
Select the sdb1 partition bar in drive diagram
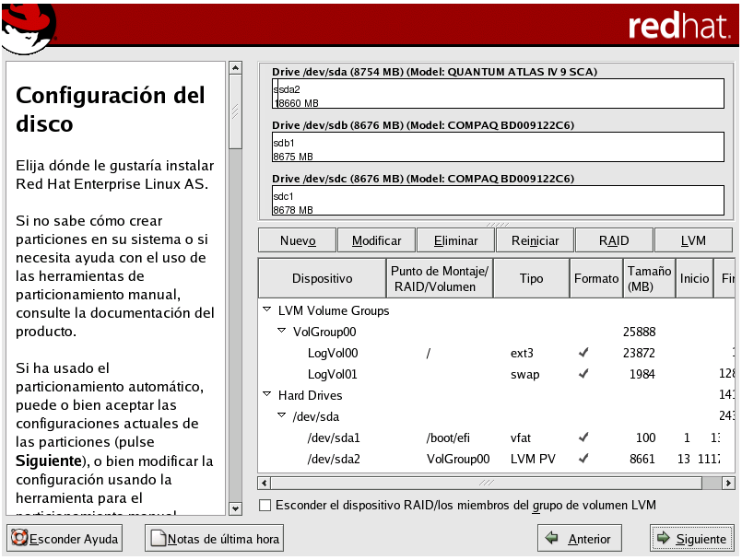[498, 148]
